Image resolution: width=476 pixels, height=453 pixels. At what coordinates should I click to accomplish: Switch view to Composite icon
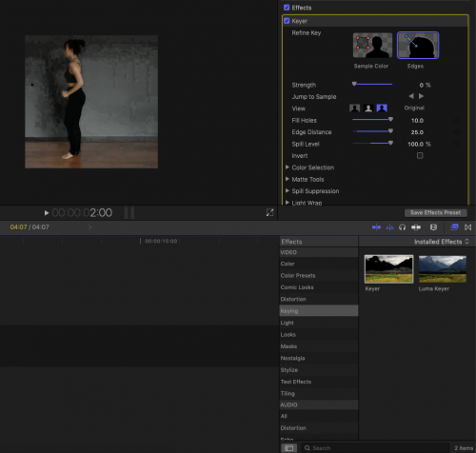click(354, 108)
